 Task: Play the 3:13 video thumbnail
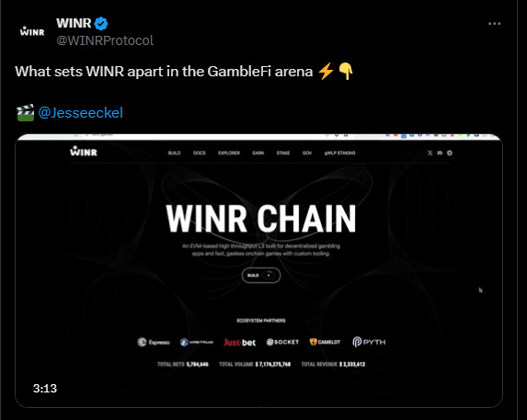(x=258, y=270)
